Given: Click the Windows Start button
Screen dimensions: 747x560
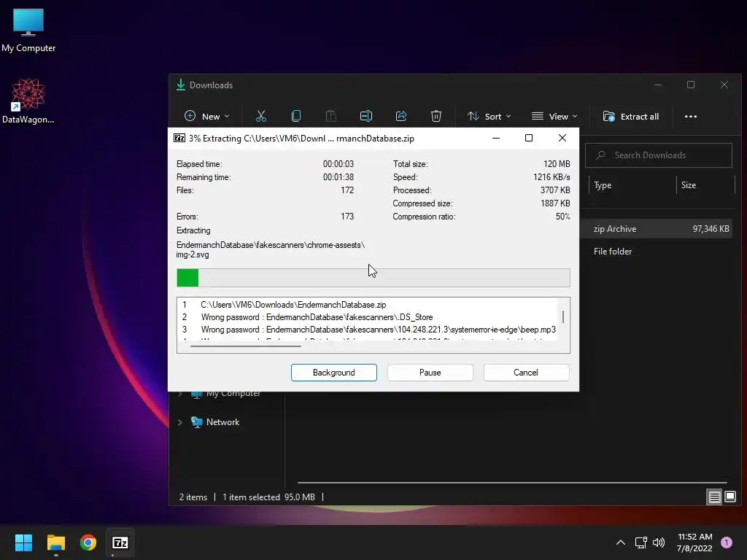Looking at the screenshot, I should [23, 542].
